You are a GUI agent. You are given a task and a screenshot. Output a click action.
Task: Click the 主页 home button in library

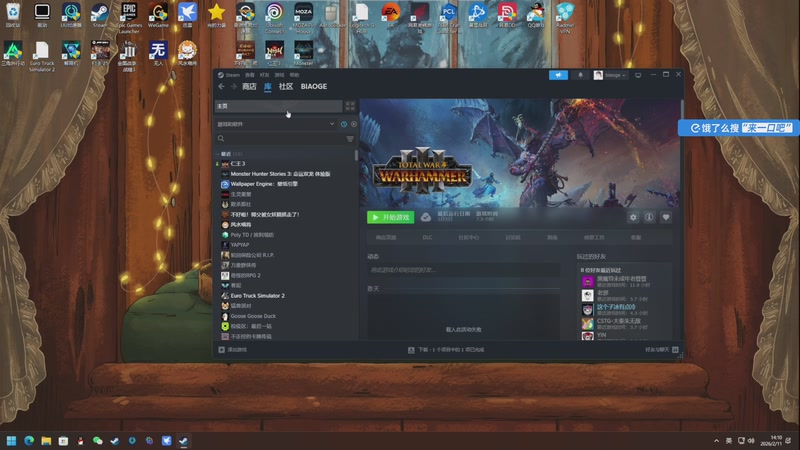tap(279, 106)
